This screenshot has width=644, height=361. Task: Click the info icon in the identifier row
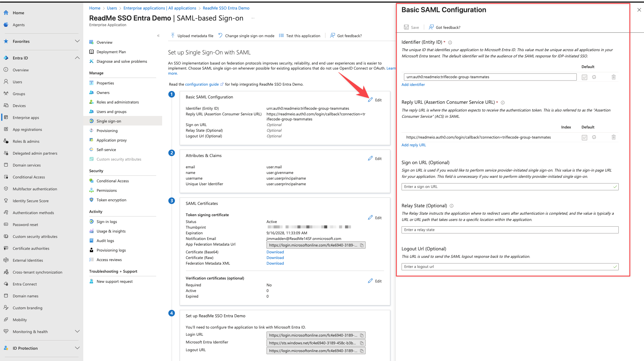point(594,77)
